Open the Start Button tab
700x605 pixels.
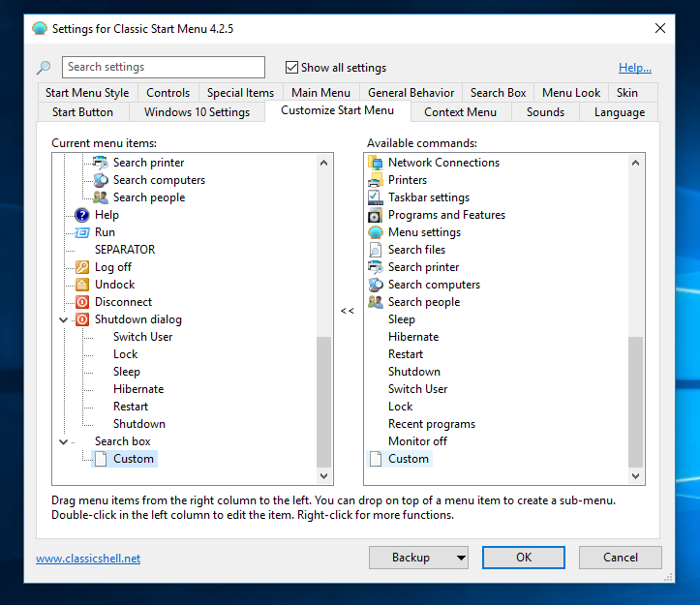82,112
